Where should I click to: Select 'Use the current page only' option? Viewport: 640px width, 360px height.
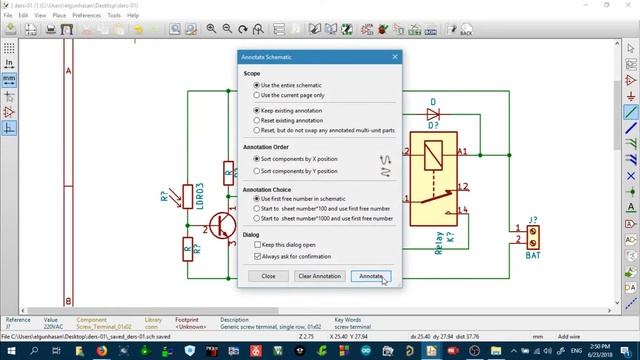tap(289, 95)
